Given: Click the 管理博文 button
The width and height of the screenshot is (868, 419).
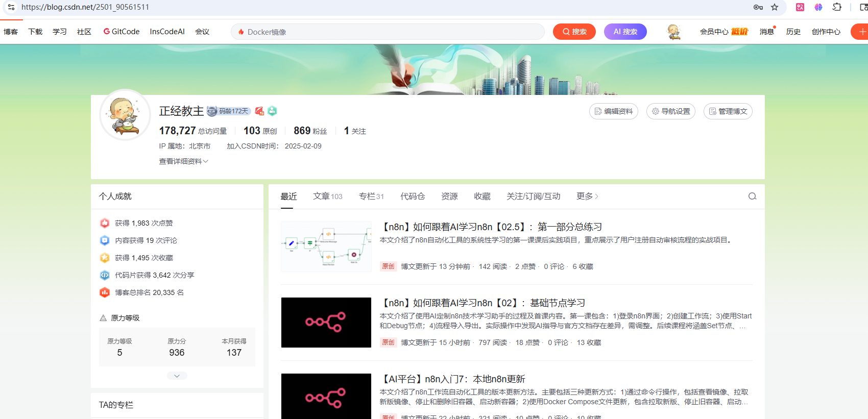Looking at the screenshot, I should [728, 111].
